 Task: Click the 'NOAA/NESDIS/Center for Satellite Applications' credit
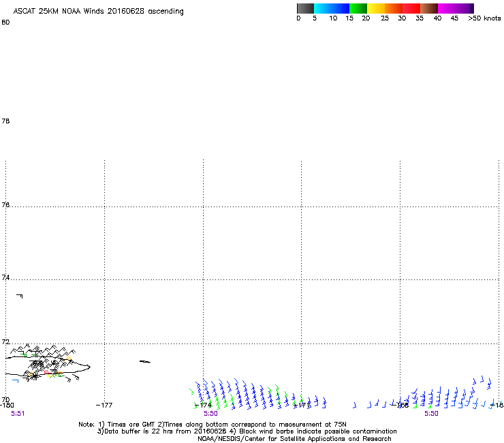click(x=294, y=439)
